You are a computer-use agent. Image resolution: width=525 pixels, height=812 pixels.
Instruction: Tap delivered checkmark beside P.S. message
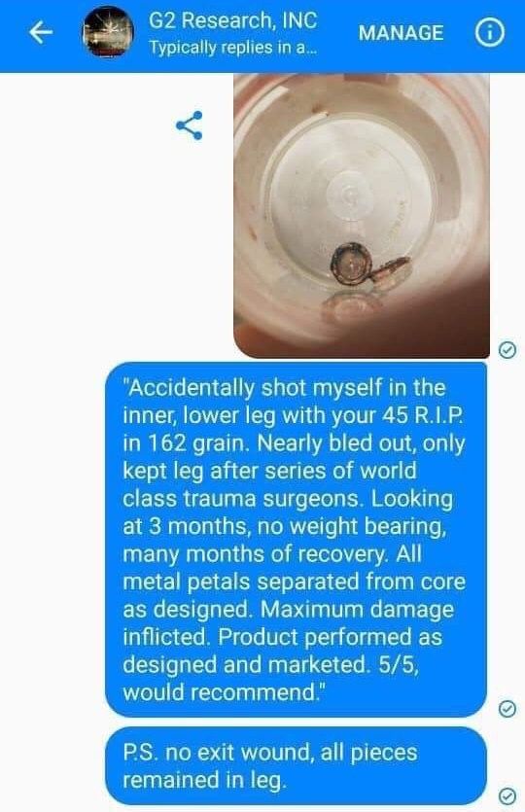coord(507,795)
